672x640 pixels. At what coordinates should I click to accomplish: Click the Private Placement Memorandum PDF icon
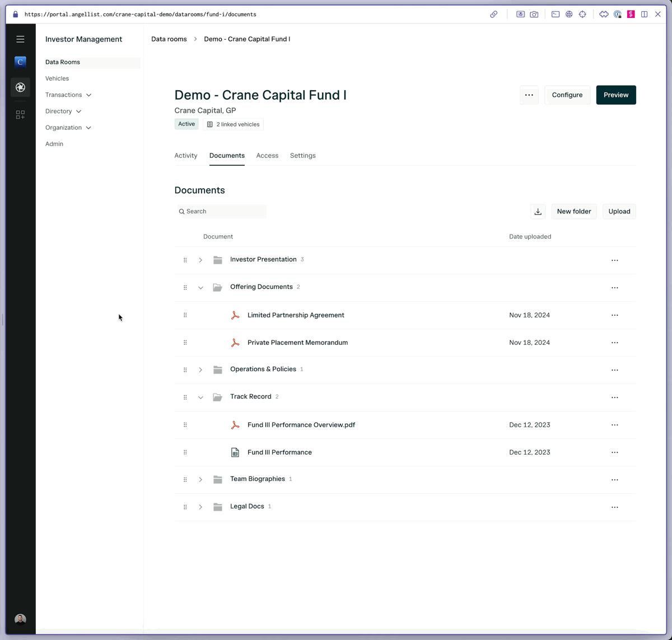[x=235, y=343]
